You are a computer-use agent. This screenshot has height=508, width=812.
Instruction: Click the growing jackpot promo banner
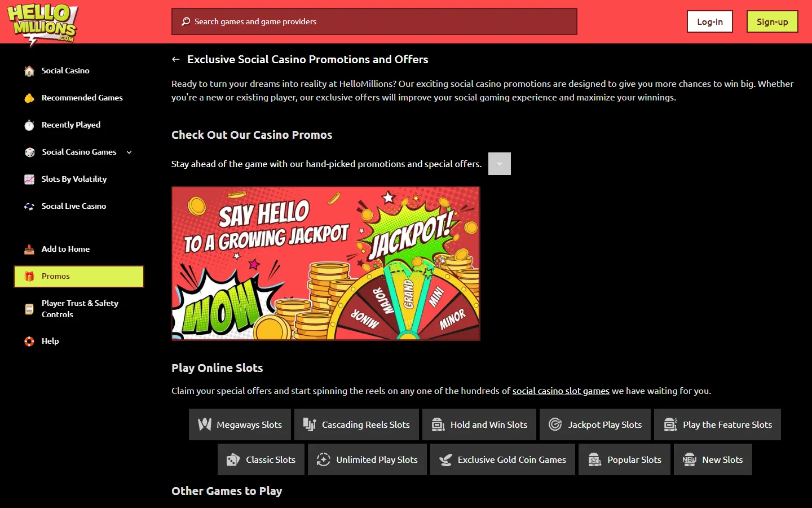click(x=325, y=264)
